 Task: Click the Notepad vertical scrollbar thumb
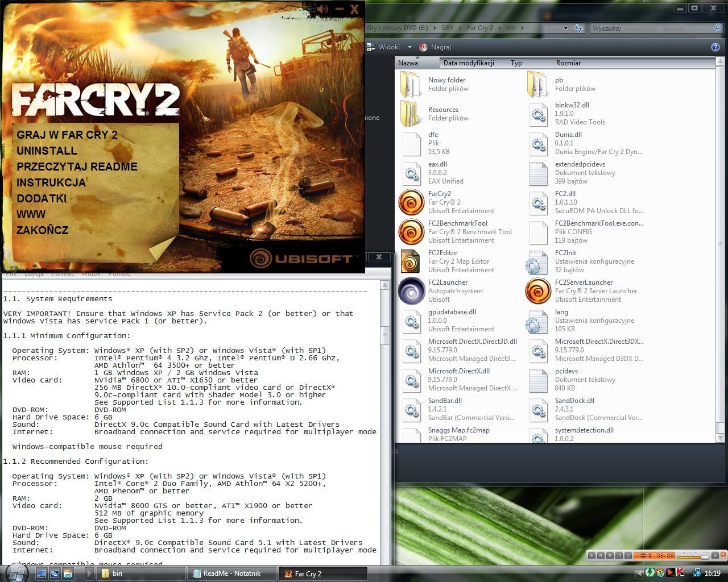tap(384, 335)
